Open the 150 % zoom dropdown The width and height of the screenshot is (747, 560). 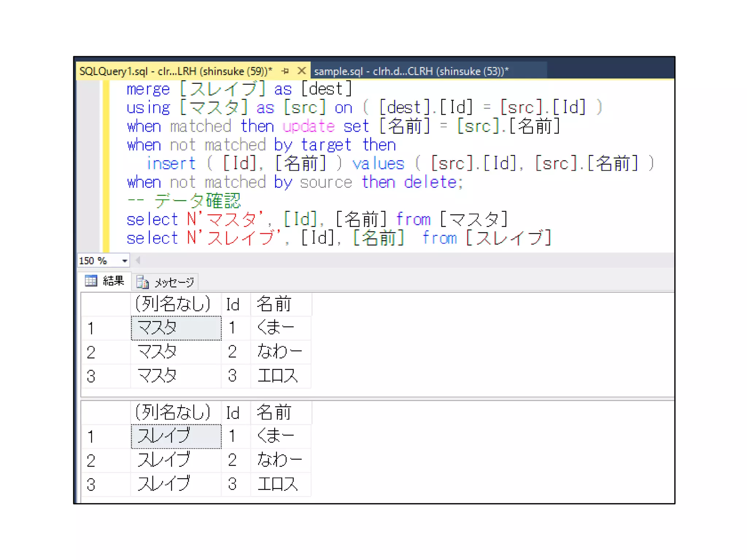tap(124, 261)
